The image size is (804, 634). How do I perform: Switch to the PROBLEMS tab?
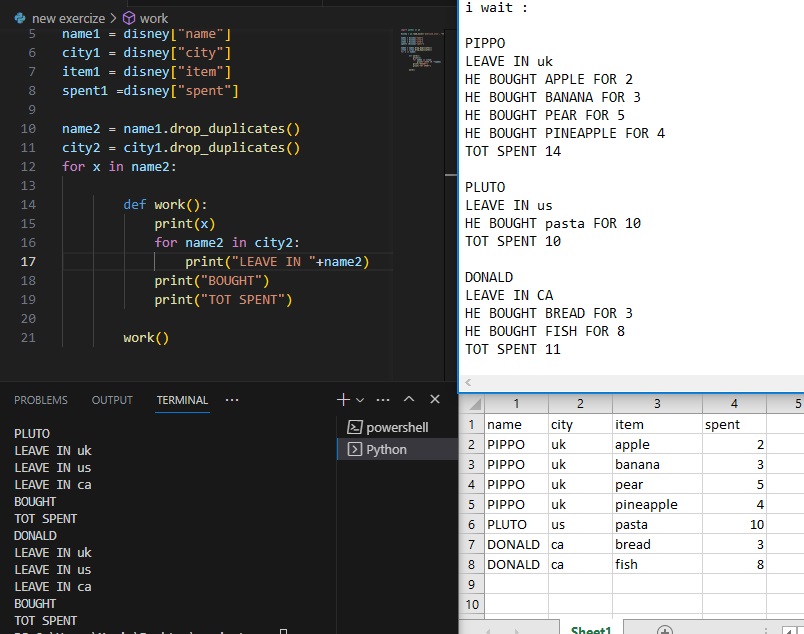(41, 400)
